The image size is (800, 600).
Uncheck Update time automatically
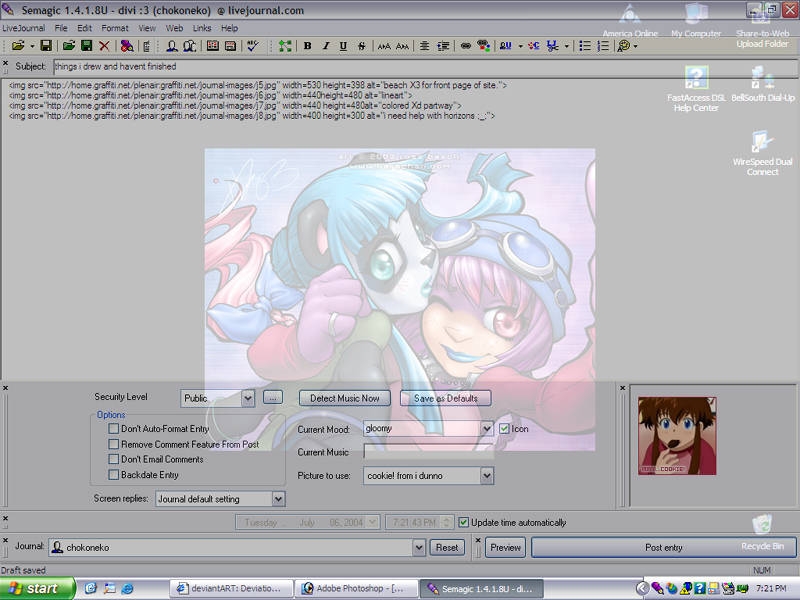point(464,522)
